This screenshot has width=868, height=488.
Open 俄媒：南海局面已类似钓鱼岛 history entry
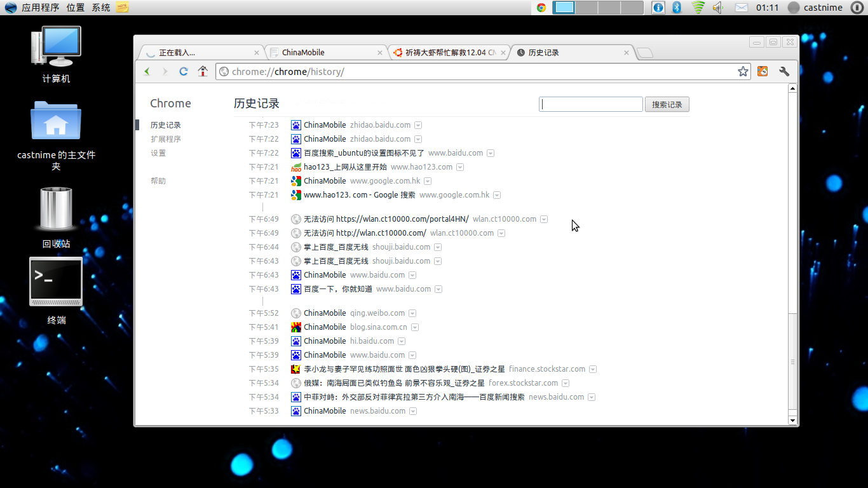tap(394, 383)
